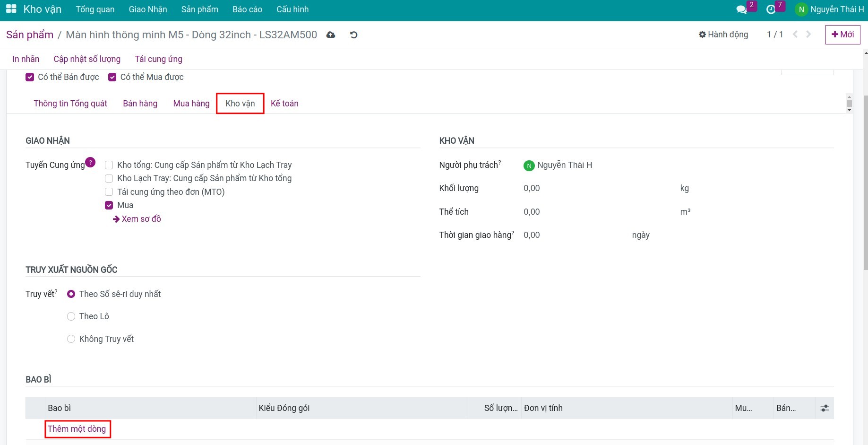Switch to the Kế toán tab
The width and height of the screenshot is (868, 445).
284,104
